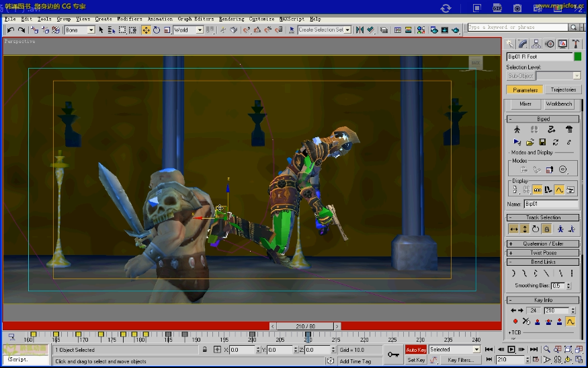
Task: Click the Maximize Viewport toggle icon
Action: pos(579,360)
